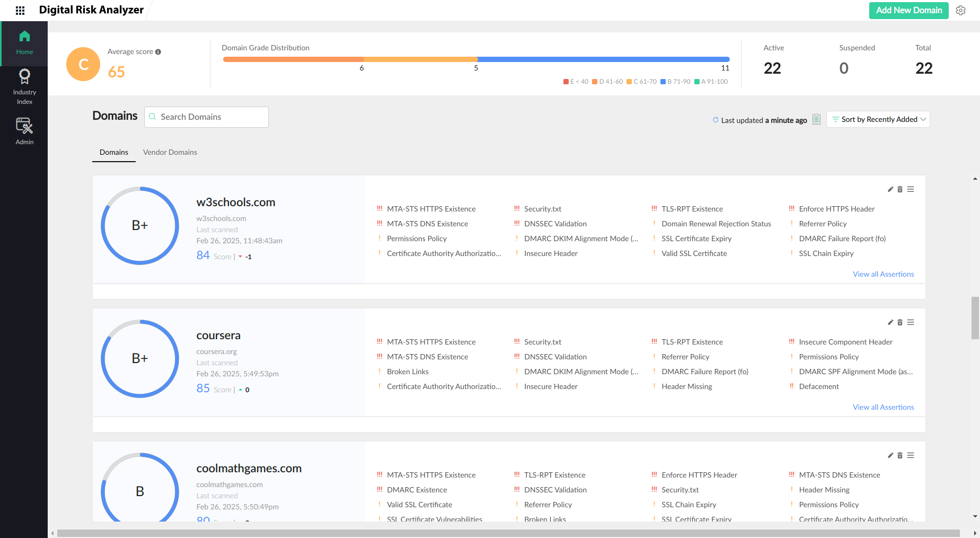The width and height of the screenshot is (980, 538).
Task: Open the report clipboard icon near last updated
Action: click(816, 119)
